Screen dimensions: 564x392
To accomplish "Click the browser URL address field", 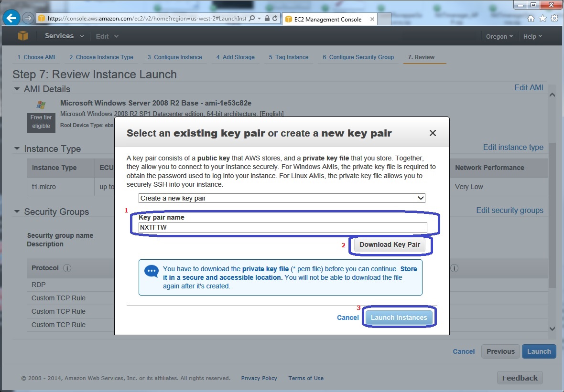I will (x=147, y=18).
